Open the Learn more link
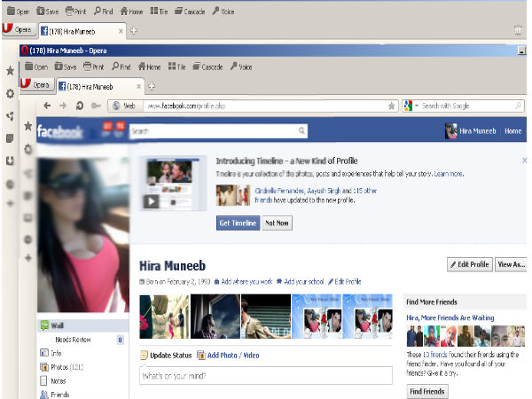 click(449, 174)
